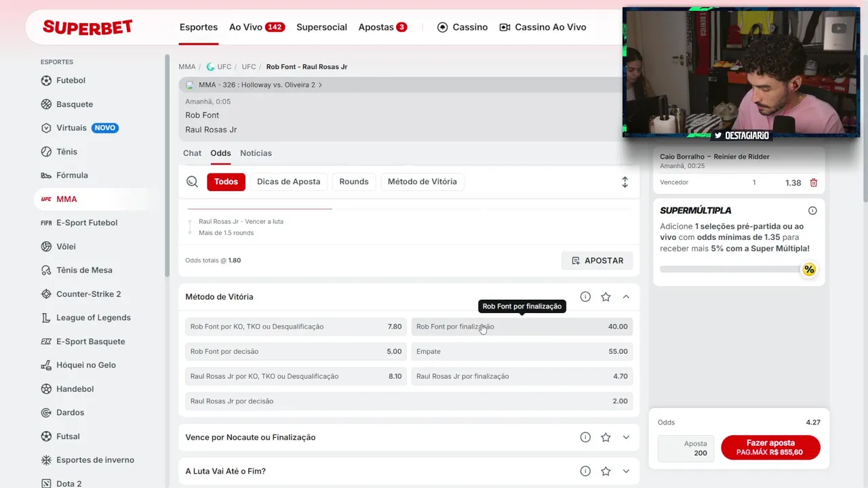
Task: Show info for A Luta Vai Até o Fim
Action: pos(585,471)
